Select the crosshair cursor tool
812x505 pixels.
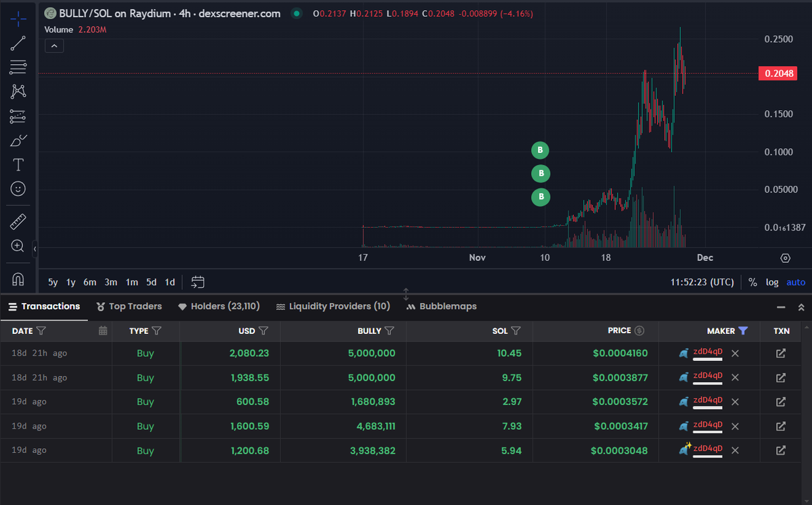(18, 19)
